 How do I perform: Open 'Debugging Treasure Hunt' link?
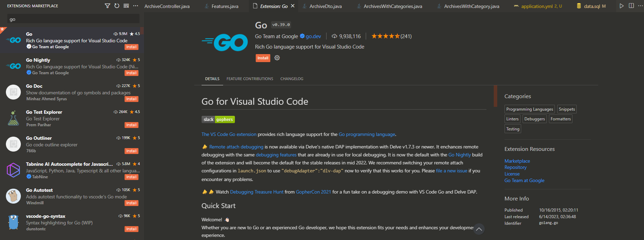[x=257, y=192]
